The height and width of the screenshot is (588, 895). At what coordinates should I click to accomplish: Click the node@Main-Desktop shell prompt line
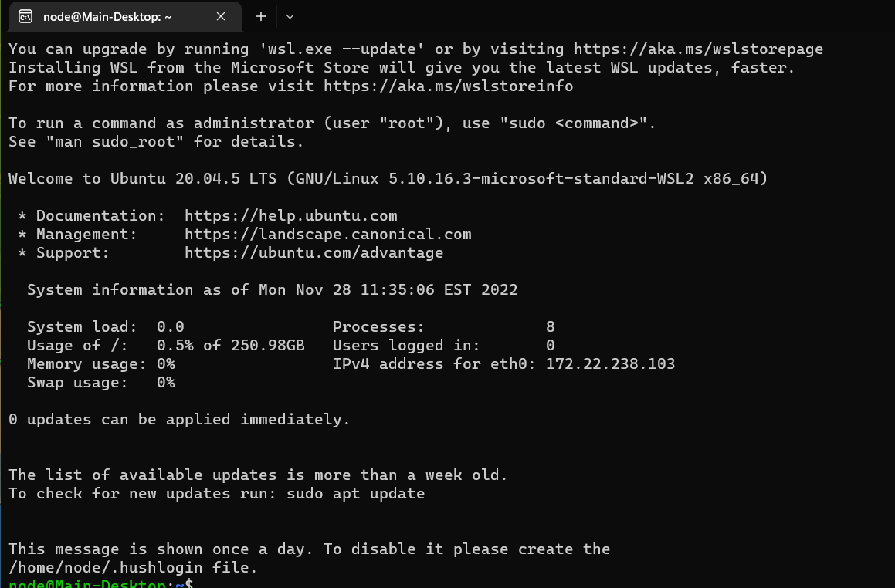click(101, 583)
